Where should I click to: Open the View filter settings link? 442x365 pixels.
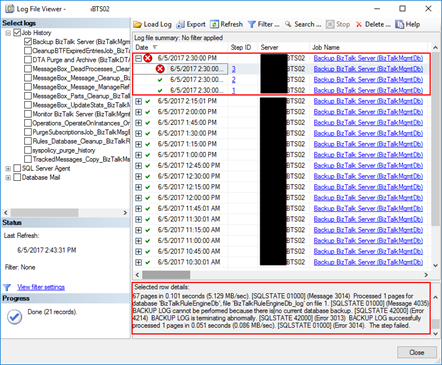click(x=41, y=287)
